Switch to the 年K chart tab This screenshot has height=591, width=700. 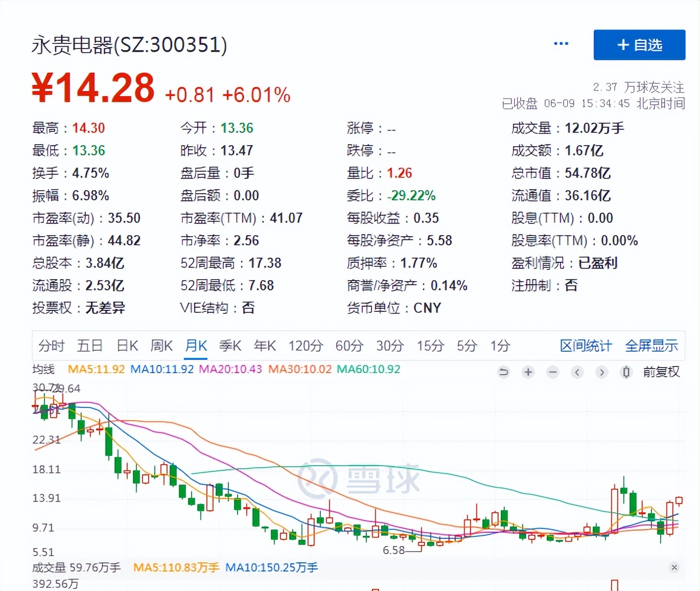(265, 346)
